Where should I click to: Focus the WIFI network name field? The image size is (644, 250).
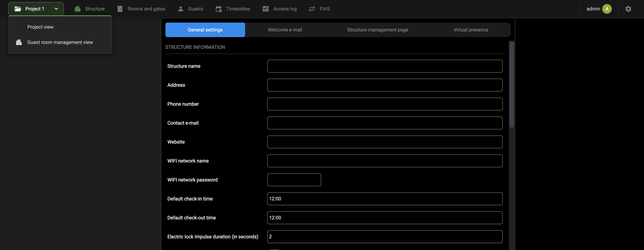(x=385, y=161)
